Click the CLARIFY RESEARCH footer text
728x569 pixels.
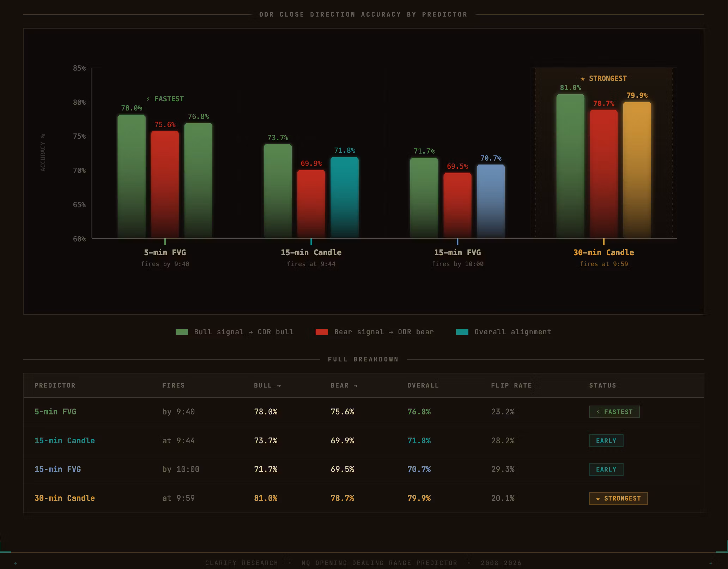tap(242, 563)
